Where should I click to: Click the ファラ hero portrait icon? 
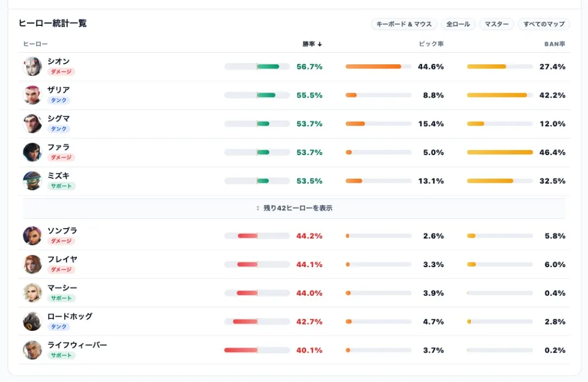32,152
